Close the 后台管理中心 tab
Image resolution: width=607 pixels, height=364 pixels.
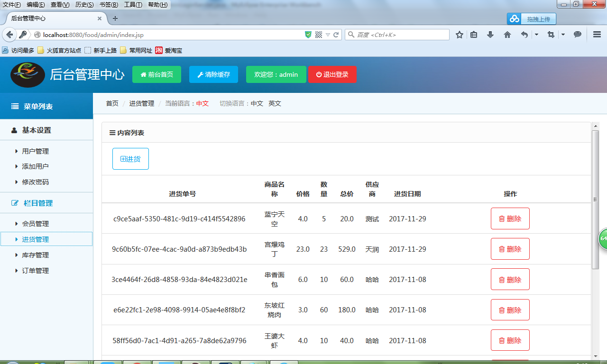click(100, 18)
